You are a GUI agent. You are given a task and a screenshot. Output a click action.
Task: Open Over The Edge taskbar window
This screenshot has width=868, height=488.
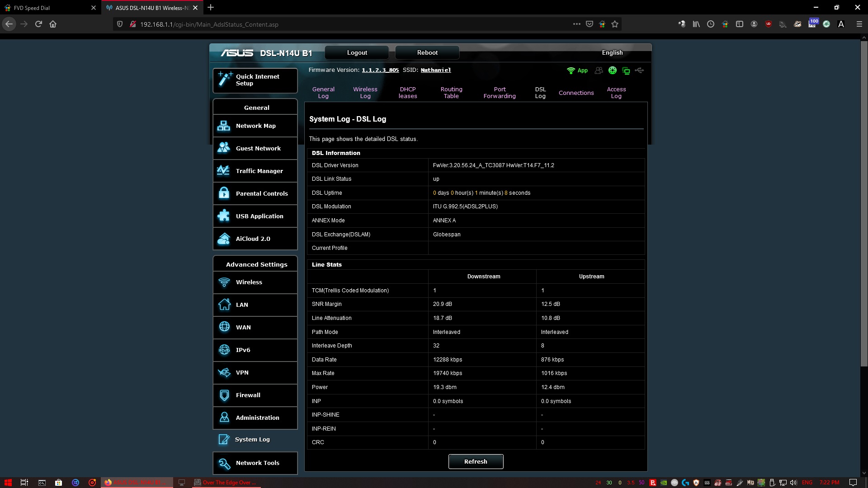[226, 483]
